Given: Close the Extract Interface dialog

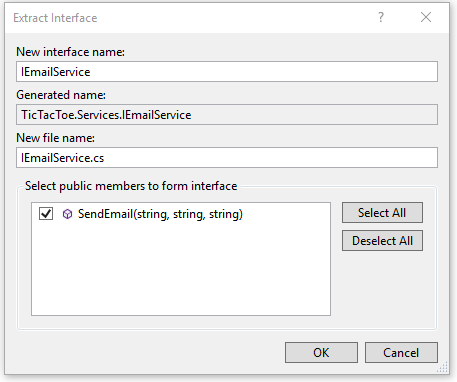Looking at the screenshot, I should point(426,17).
